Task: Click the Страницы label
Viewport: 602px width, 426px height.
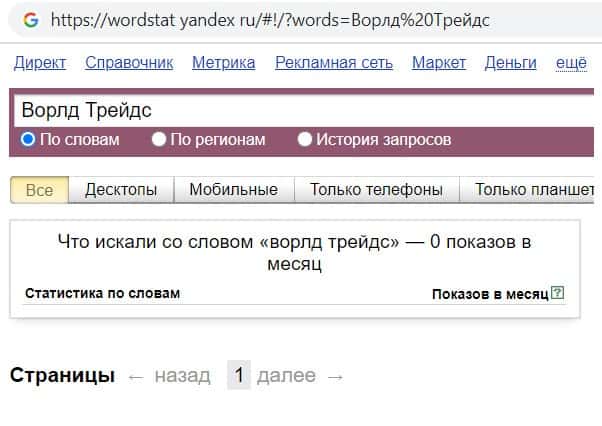Action: point(63,375)
